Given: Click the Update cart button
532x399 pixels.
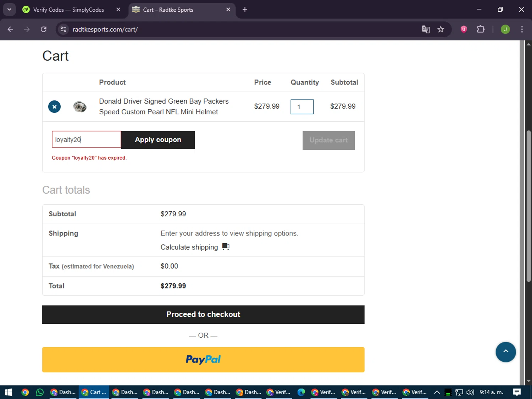Looking at the screenshot, I should 328,140.
